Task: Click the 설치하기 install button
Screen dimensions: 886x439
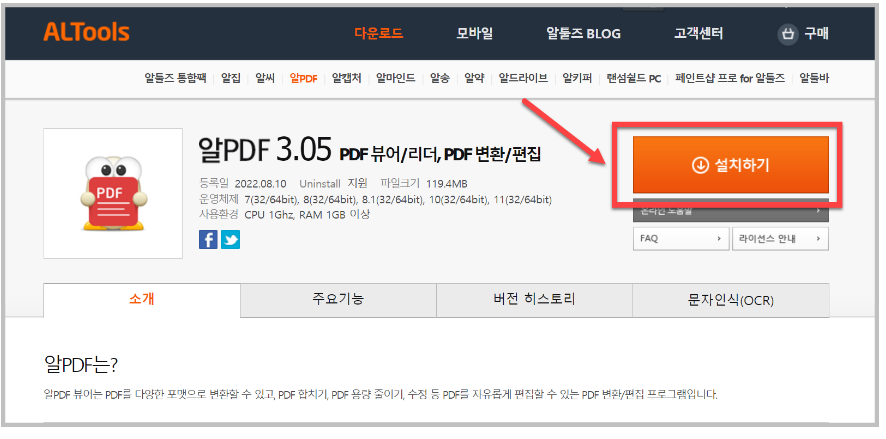Action: click(x=731, y=165)
